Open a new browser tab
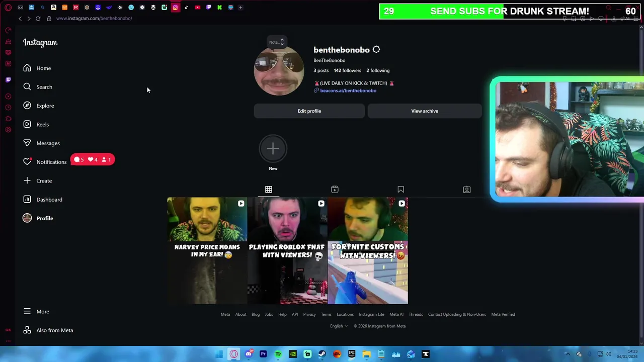This screenshot has width=644, height=362. coord(240,8)
